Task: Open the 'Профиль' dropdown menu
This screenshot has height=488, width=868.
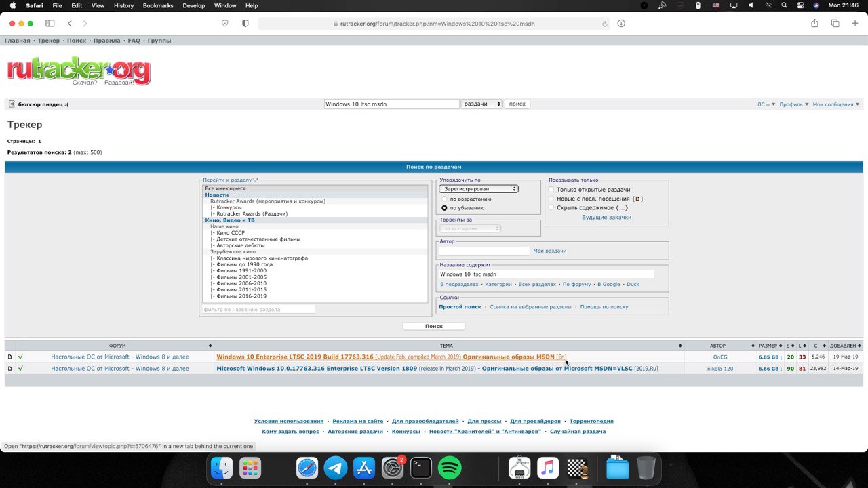Action: pyautogui.click(x=793, y=104)
